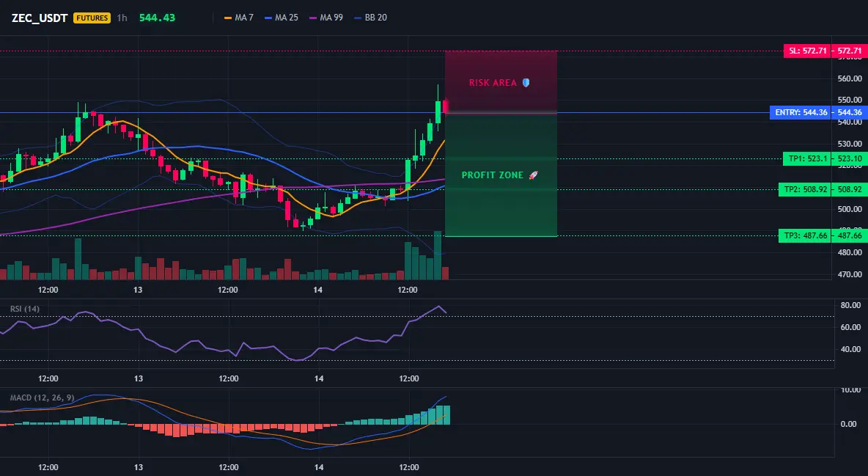Click the 13 date label on the MACD axis
This screenshot has width=868, height=476.
click(x=139, y=467)
